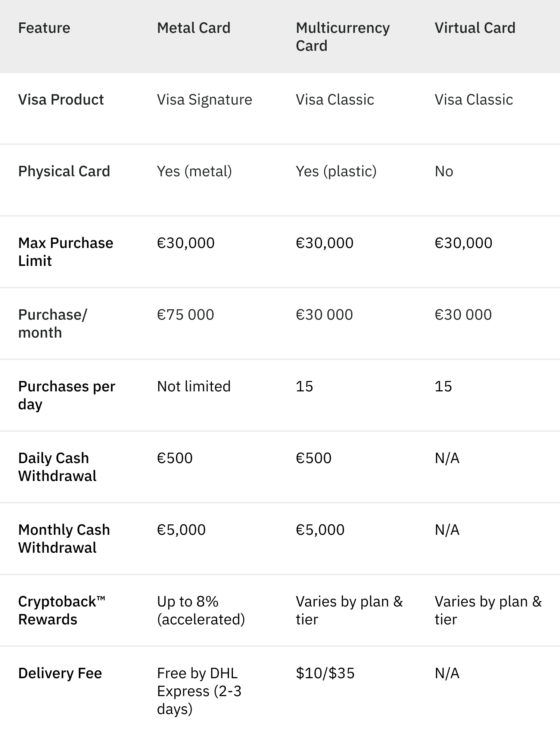Click the Physical Card row label
This screenshot has height=729, width=560.
[x=64, y=171]
